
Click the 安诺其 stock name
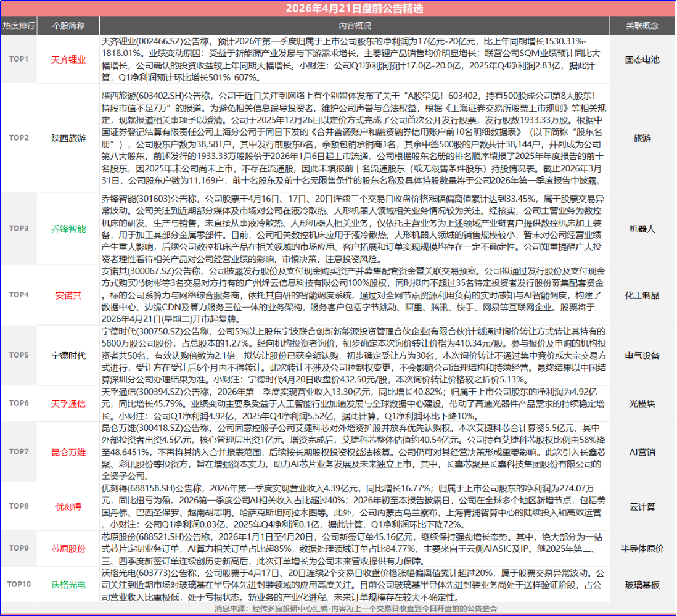point(68,295)
